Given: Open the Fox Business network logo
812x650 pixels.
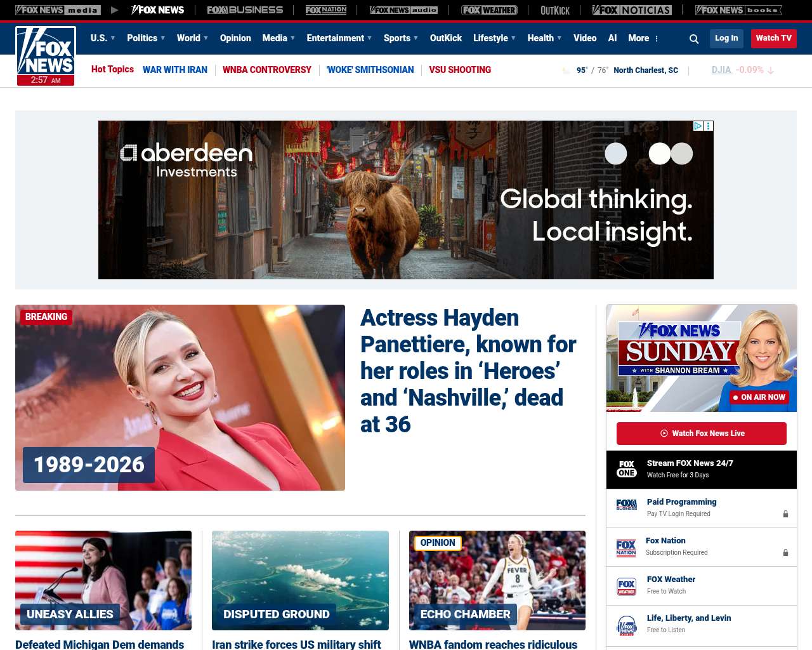Looking at the screenshot, I should pos(245,10).
